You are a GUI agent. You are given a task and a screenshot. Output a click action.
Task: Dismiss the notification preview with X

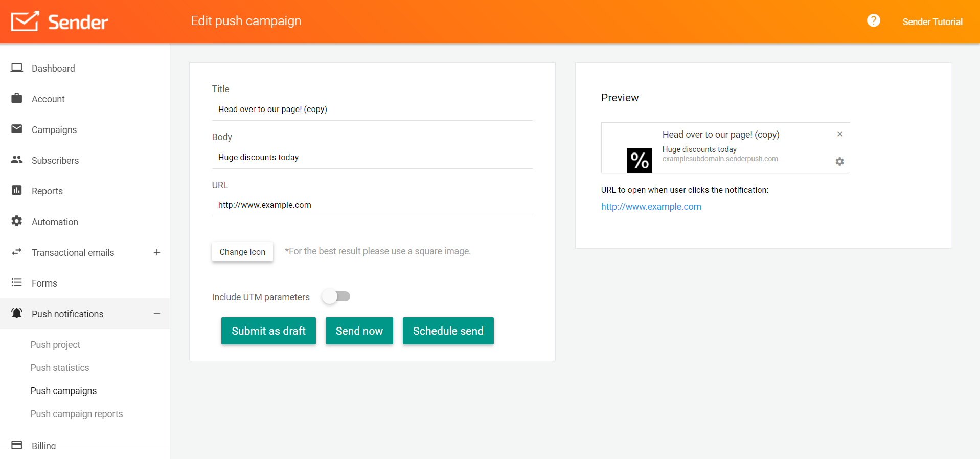[839, 134]
